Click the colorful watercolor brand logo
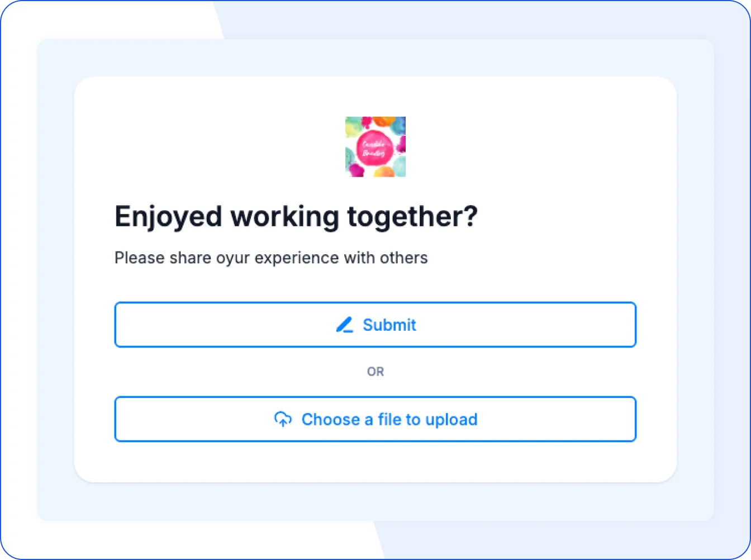 375,147
